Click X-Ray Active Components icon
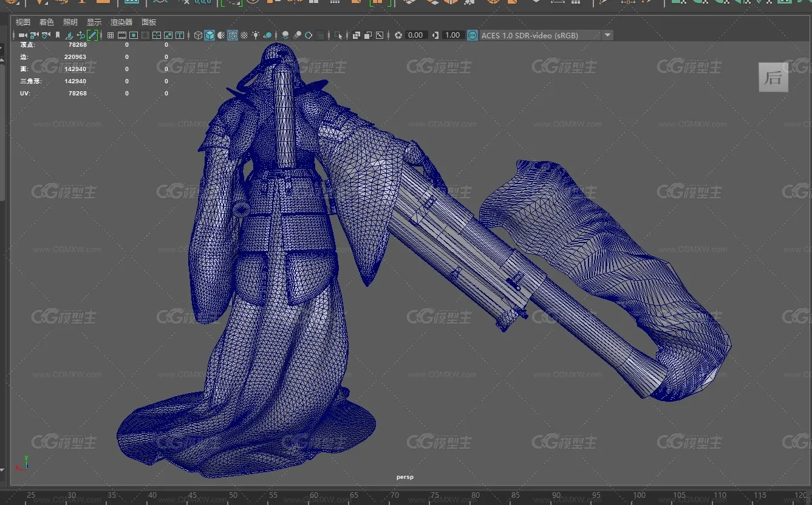The height and width of the screenshot is (505, 812). pyautogui.click(x=368, y=35)
